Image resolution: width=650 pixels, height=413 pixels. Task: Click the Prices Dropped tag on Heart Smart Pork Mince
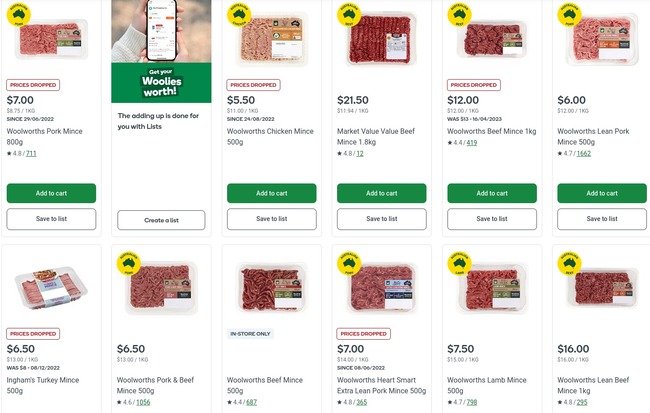coord(364,334)
